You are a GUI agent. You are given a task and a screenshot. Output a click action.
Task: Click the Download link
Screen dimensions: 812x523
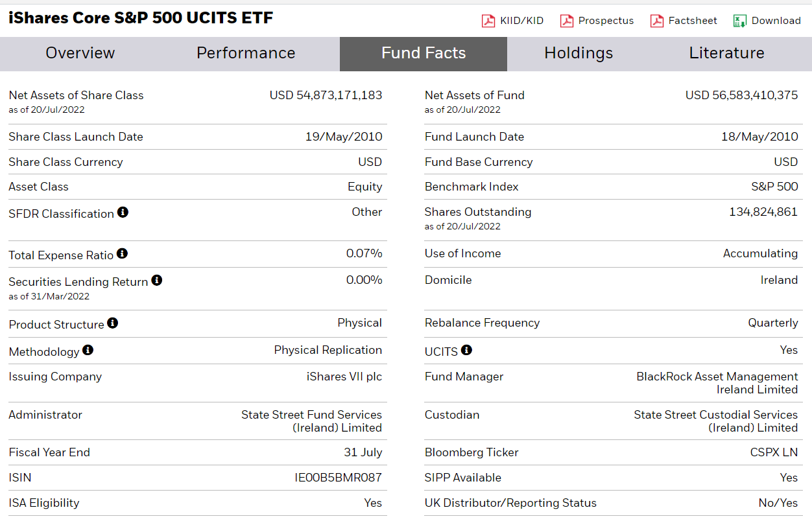tap(776, 20)
